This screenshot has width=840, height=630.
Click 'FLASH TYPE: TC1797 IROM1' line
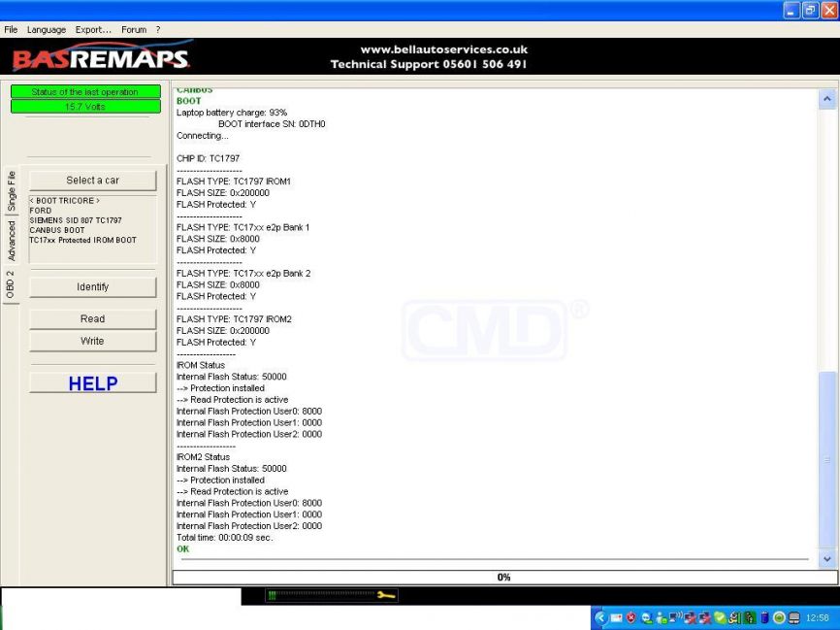pos(234,182)
